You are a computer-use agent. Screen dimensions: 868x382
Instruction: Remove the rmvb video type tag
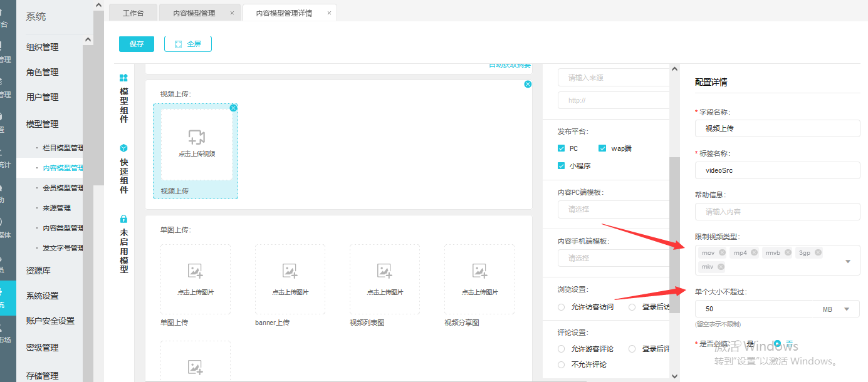788,253
